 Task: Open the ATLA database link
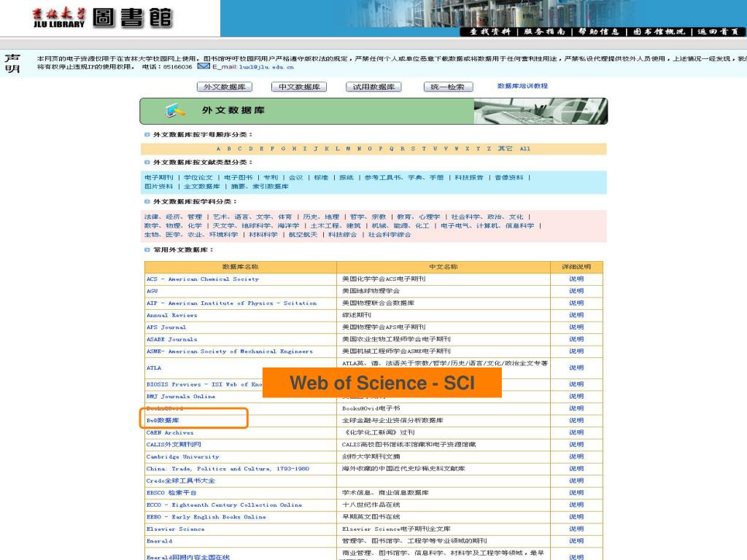[x=154, y=367]
